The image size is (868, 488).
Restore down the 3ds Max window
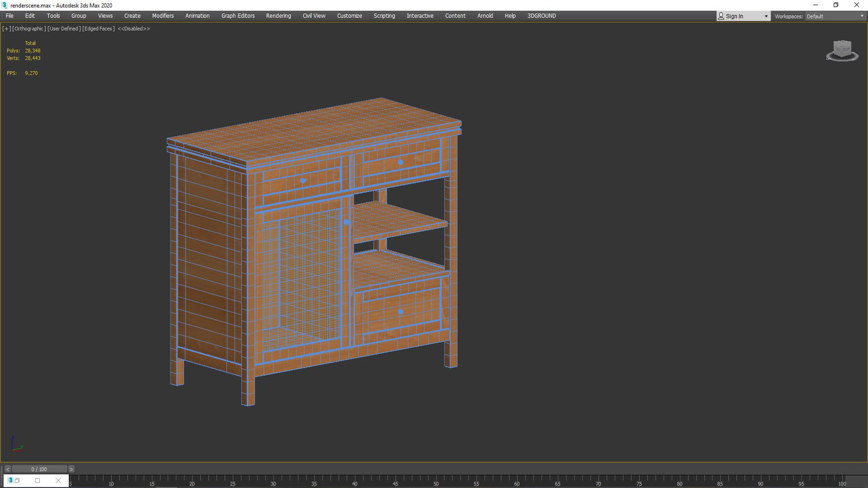point(836,5)
